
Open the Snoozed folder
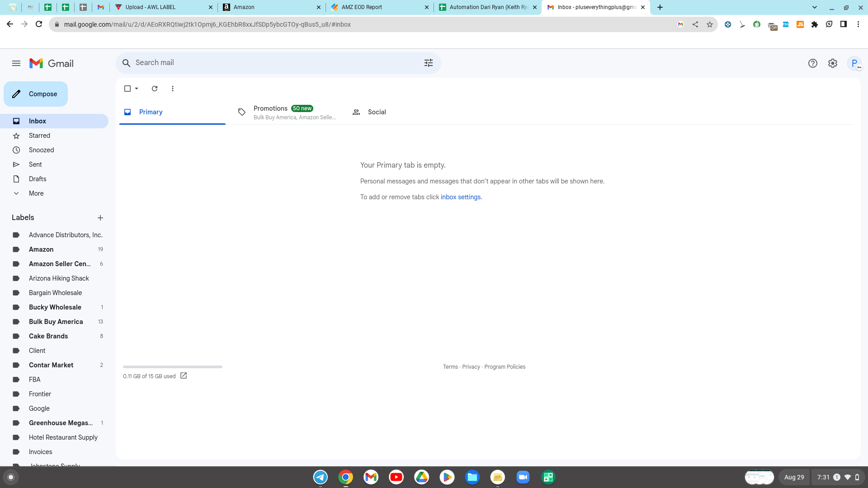[54, 150]
